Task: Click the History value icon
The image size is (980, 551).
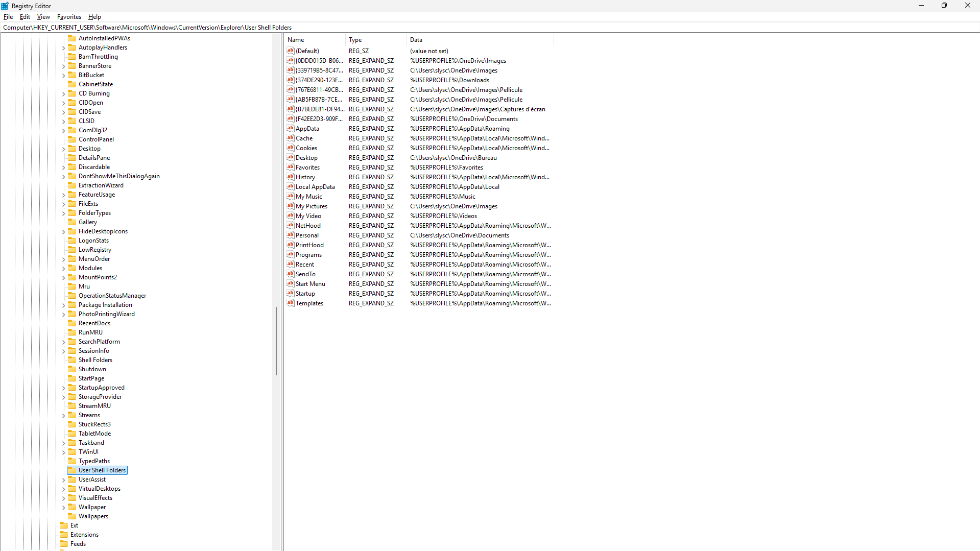Action: pyautogui.click(x=291, y=177)
